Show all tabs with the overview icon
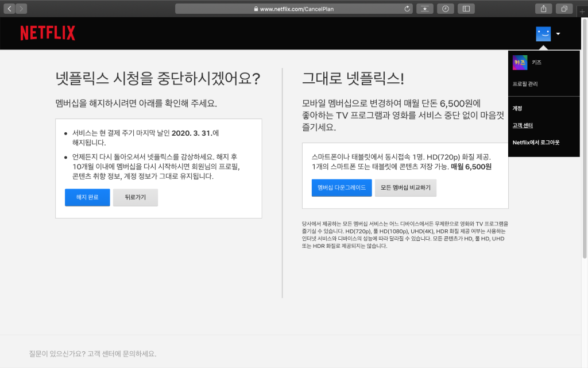 (564, 9)
